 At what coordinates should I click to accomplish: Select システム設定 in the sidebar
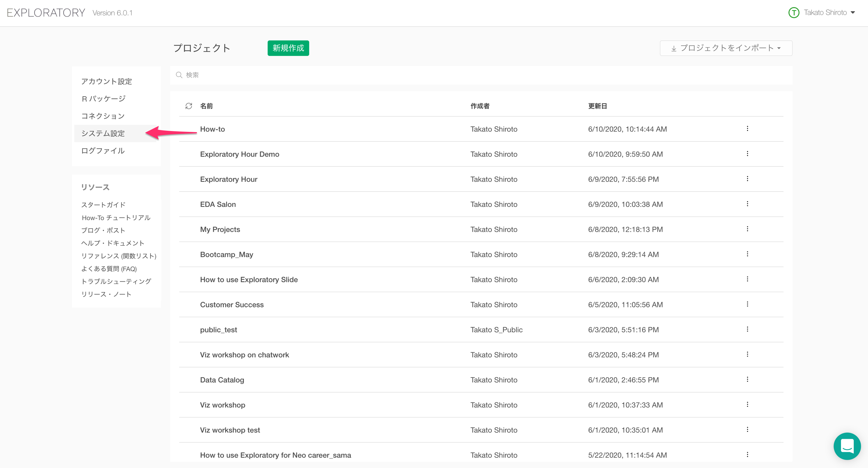(103, 133)
